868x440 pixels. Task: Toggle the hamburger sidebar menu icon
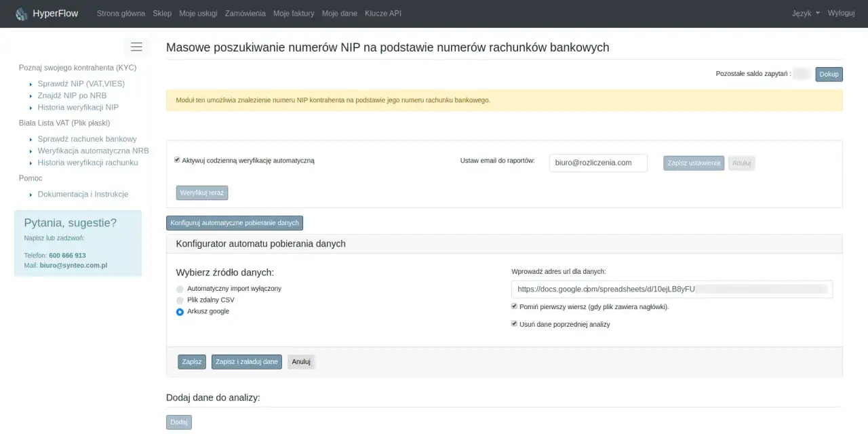[136, 47]
